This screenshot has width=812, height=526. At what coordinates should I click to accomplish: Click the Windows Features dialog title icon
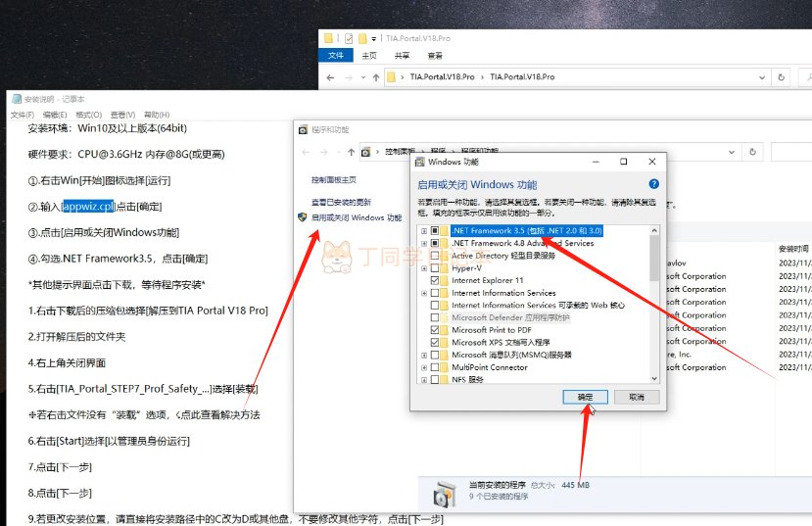(420, 162)
